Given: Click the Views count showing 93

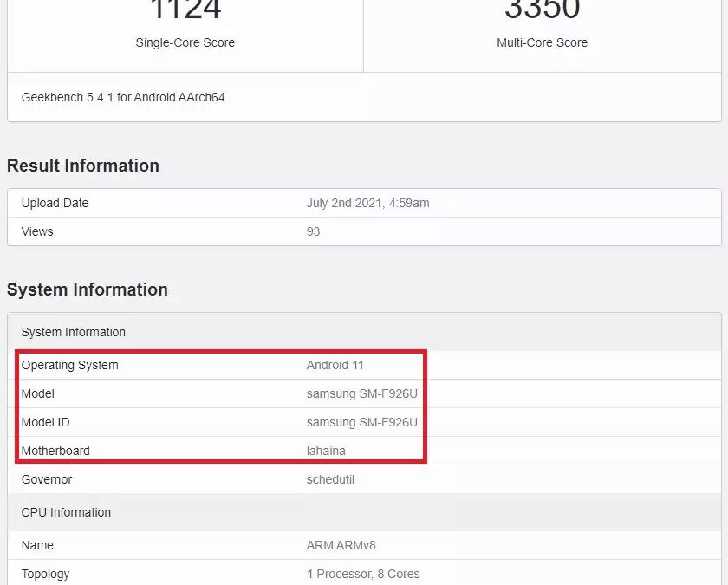Looking at the screenshot, I should point(313,231).
